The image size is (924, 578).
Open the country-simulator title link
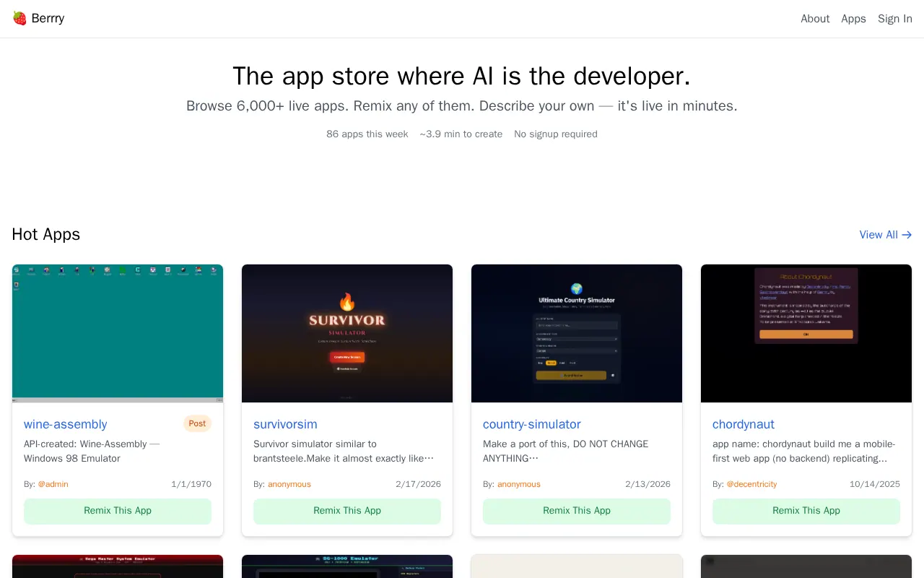click(x=531, y=424)
